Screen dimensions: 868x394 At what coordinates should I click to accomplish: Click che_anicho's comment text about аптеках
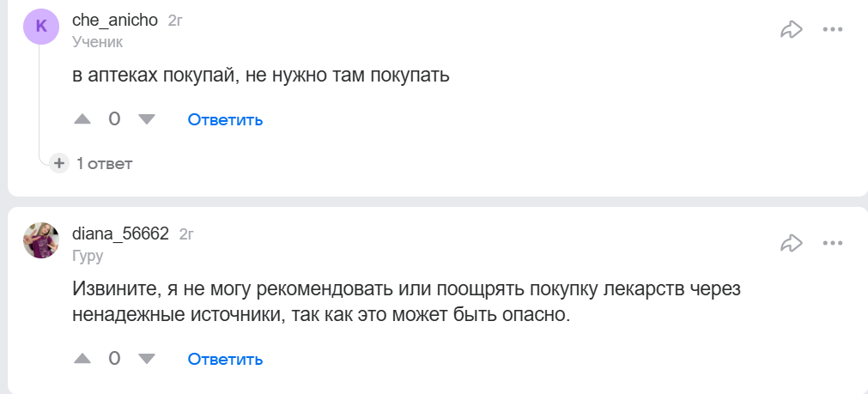tap(261, 76)
